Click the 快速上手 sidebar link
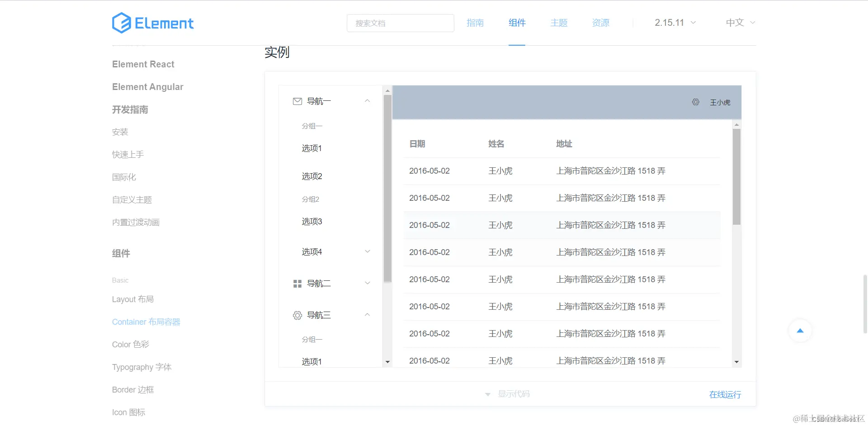 click(127, 154)
